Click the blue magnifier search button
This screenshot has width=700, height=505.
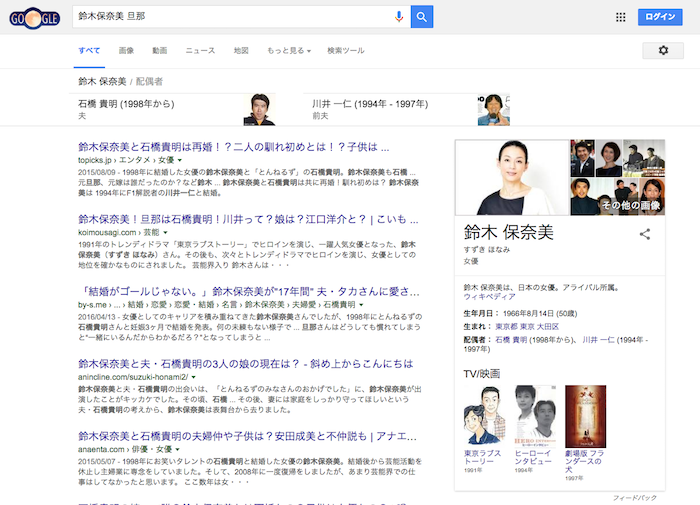pos(422,17)
